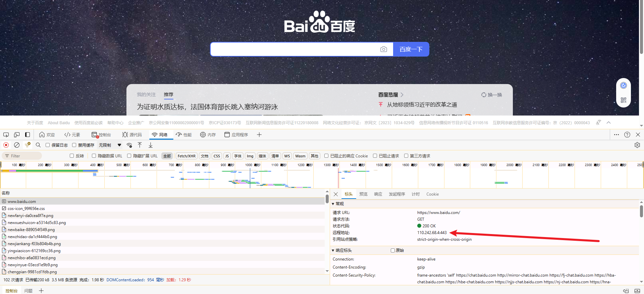Toggle the 原始 raw response headers checkbox
Image resolution: width=644 pixels, height=294 pixels.
click(393, 250)
